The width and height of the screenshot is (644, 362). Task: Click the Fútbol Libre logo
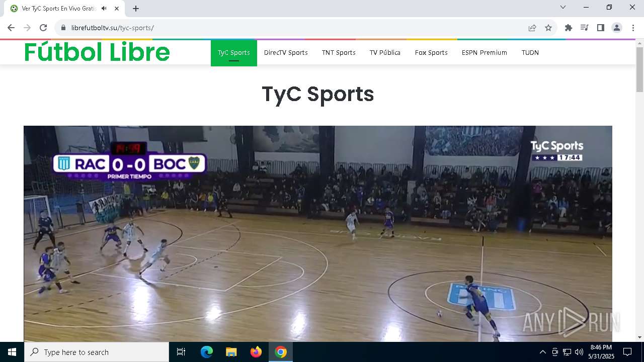[97, 52]
